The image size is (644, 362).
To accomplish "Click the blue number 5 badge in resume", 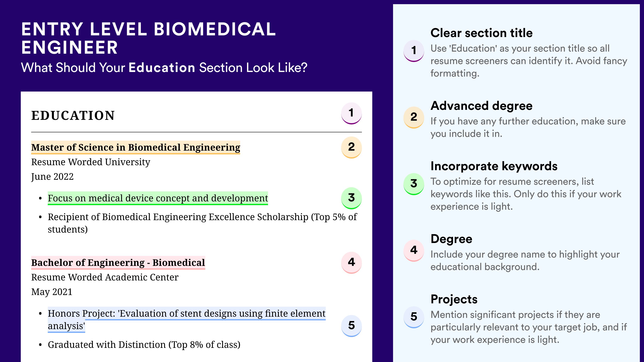I will tap(351, 326).
